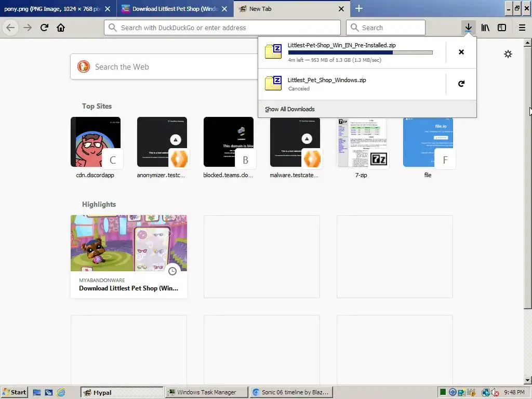Click the page scrollbar down arrow

tap(527, 380)
